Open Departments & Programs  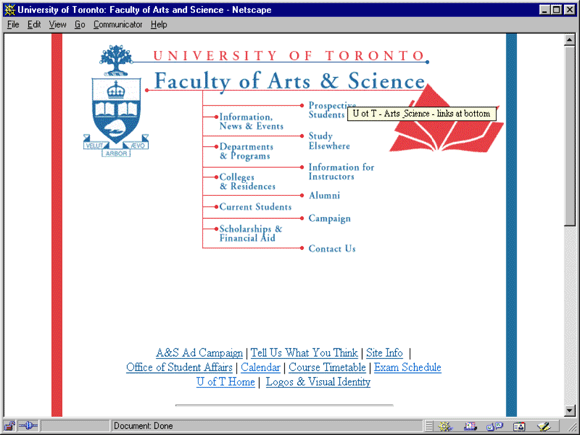click(246, 151)
